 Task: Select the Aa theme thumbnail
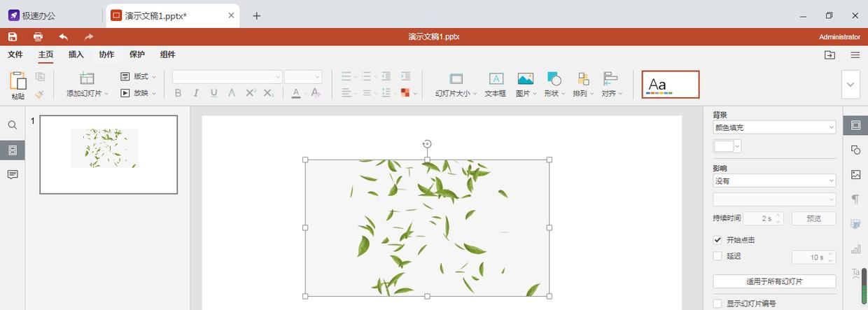tap(671, 85)
